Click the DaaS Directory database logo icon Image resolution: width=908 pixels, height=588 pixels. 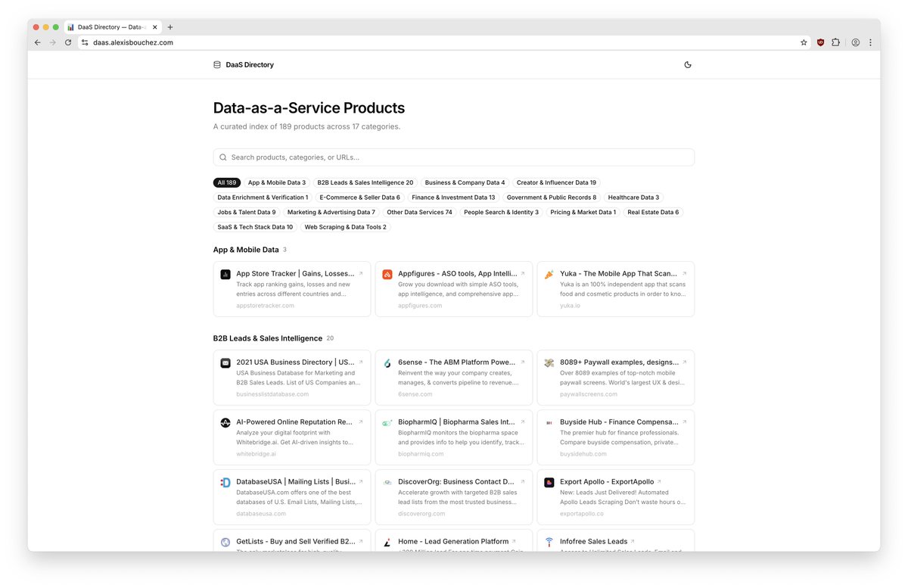pos(217,65)
